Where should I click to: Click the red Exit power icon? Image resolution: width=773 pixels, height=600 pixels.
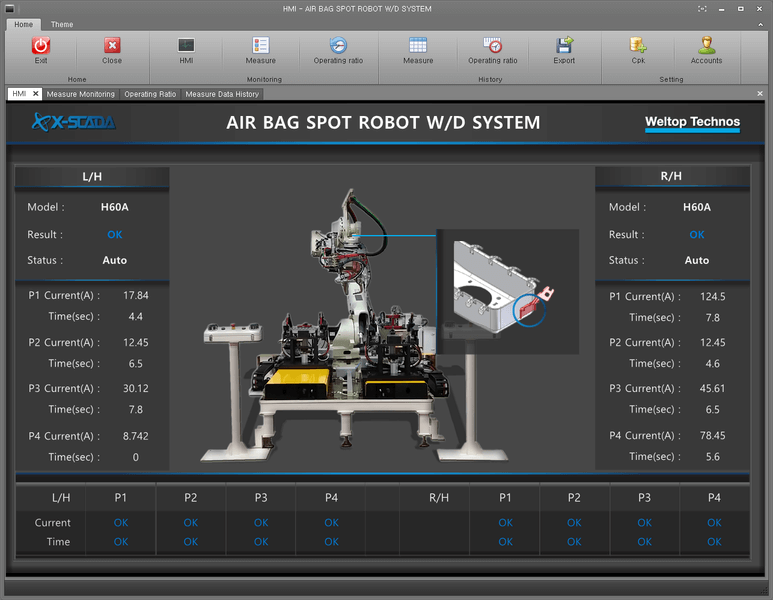pyautogui.click(x=41, y=46)
